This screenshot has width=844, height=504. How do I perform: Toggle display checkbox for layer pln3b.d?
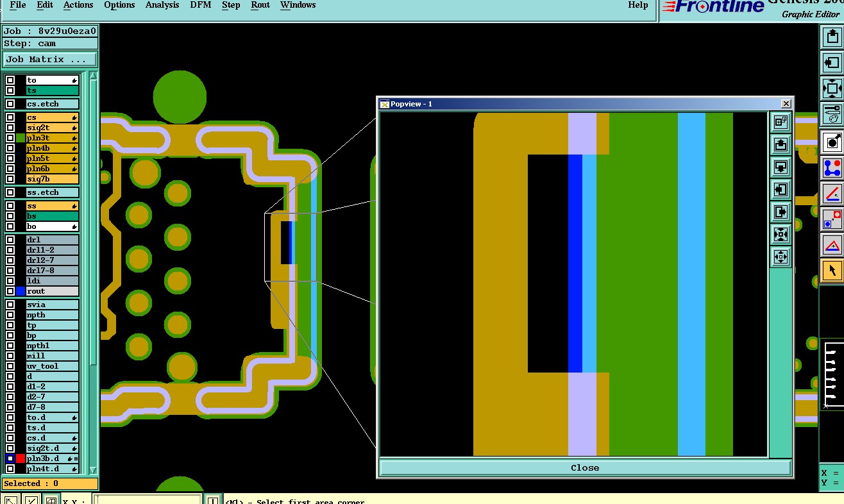[x=10, y=458]
